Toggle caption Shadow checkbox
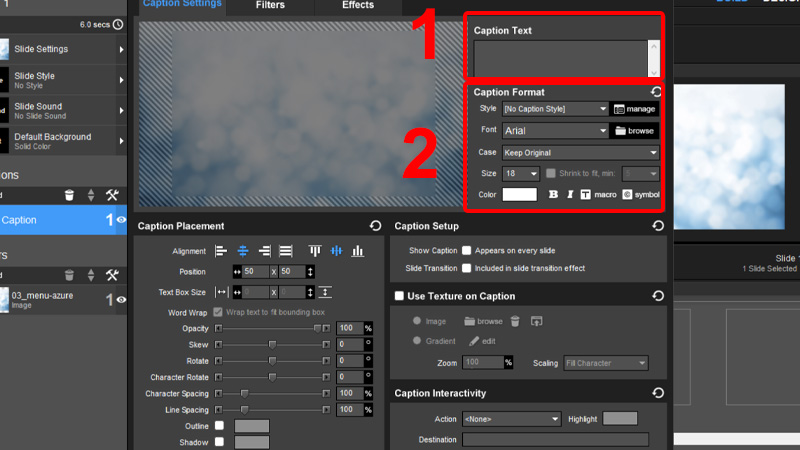Viewport: 800px width, 450px height. (219, 442)
